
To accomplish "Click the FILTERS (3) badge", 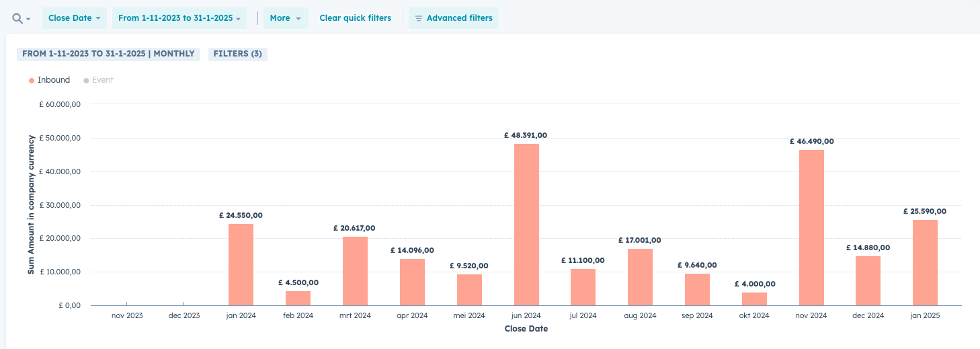I will pos(238,54).
